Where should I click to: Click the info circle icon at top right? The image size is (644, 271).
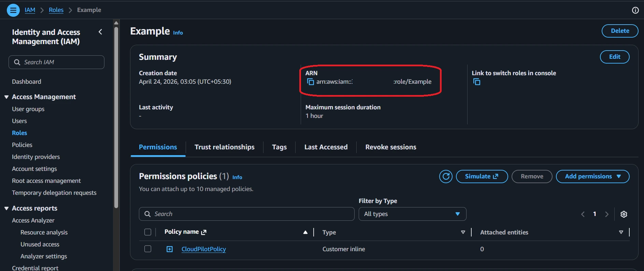point(635,10)
